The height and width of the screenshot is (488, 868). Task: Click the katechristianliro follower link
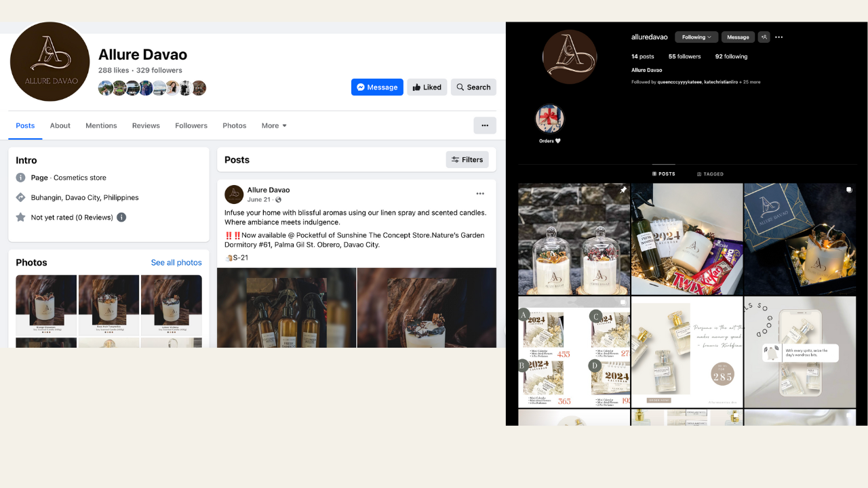pyautogui.click(x=722, y=82)
